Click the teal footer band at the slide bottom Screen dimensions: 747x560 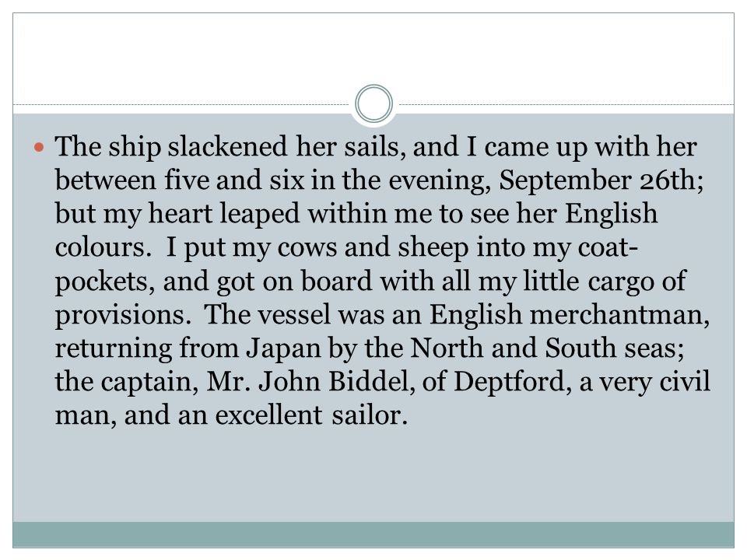[x=373, y=534]
